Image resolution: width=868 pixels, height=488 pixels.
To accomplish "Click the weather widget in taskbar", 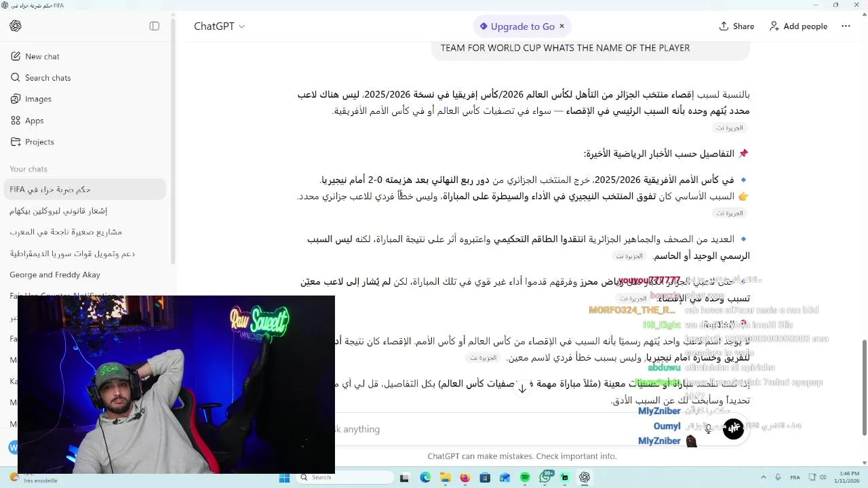I will click(x=33, y=478).
